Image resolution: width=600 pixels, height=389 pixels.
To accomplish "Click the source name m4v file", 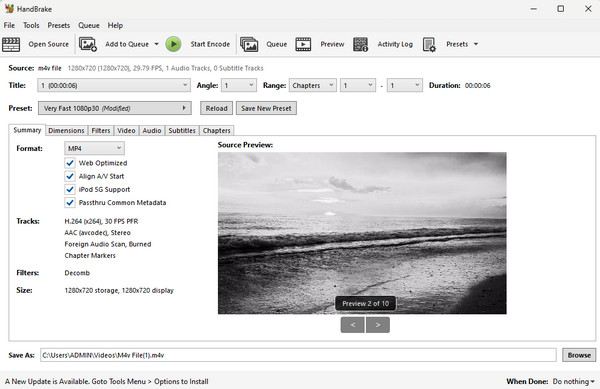I will point(49,68).
